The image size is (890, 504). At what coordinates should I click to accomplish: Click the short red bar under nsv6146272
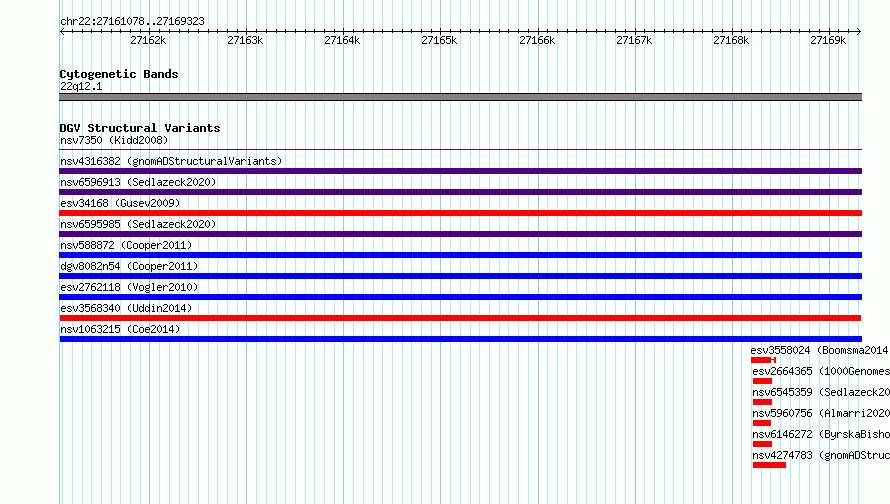(762, 444)
